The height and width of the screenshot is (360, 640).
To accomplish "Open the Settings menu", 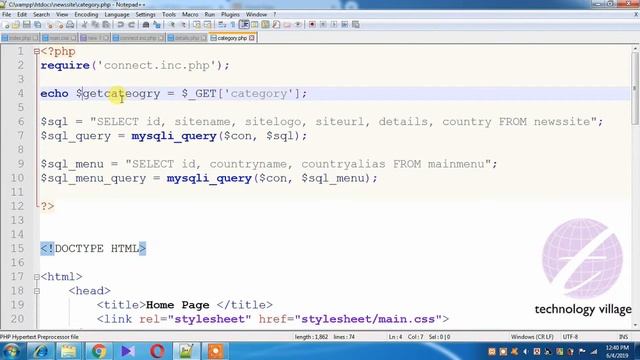I will [145, 14].
